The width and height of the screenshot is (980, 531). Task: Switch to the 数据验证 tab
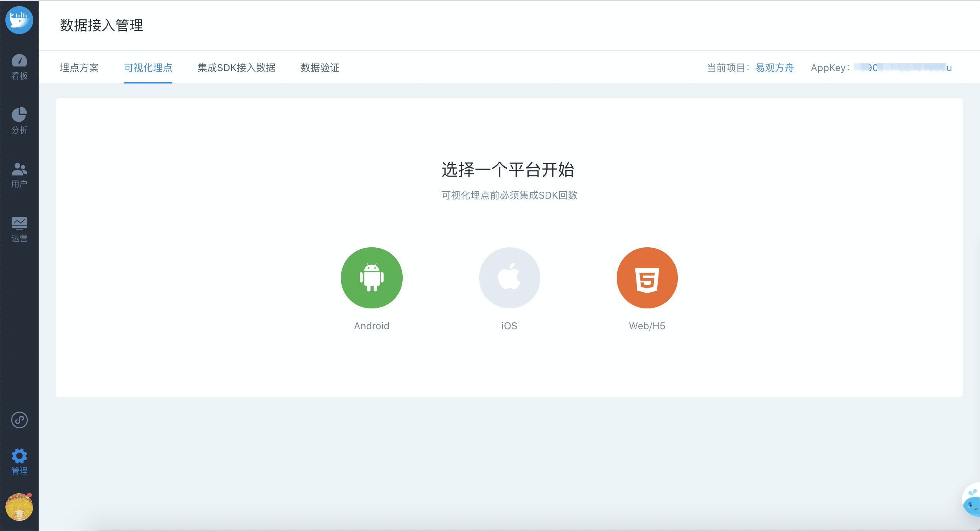pyautogui.click(x=320, y=68)
